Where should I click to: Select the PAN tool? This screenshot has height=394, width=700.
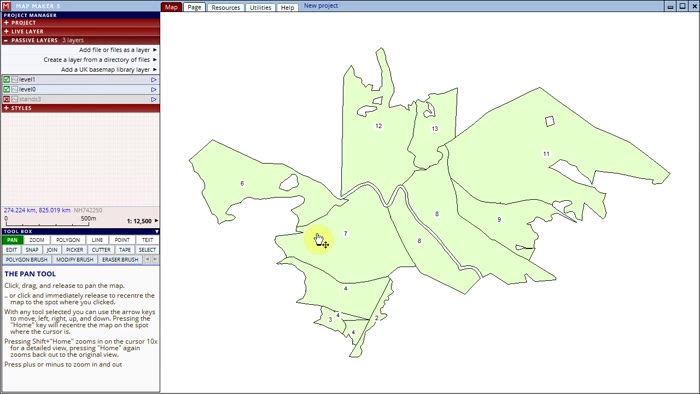pyautogui.click(x=12, y=240)
